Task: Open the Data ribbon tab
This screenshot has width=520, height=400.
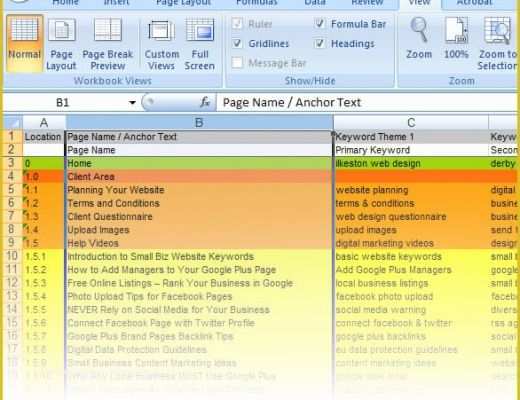Action: (315, 3)
